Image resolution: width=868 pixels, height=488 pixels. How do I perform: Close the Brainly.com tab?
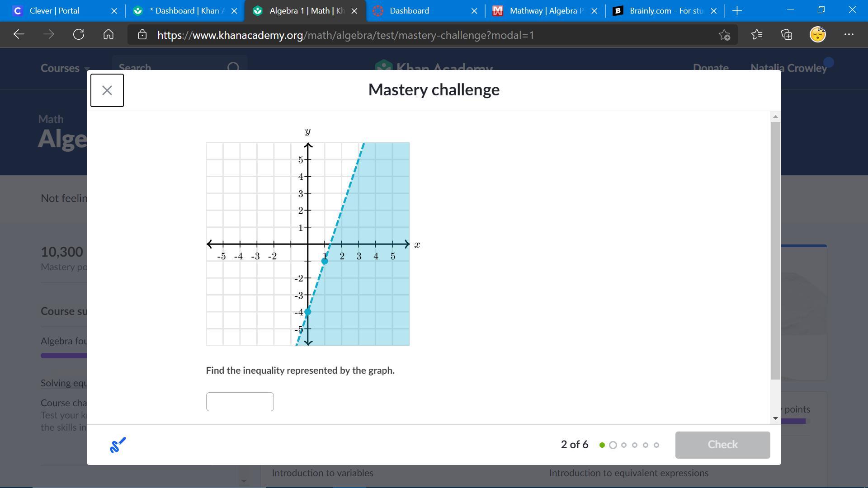coord(713,11)
